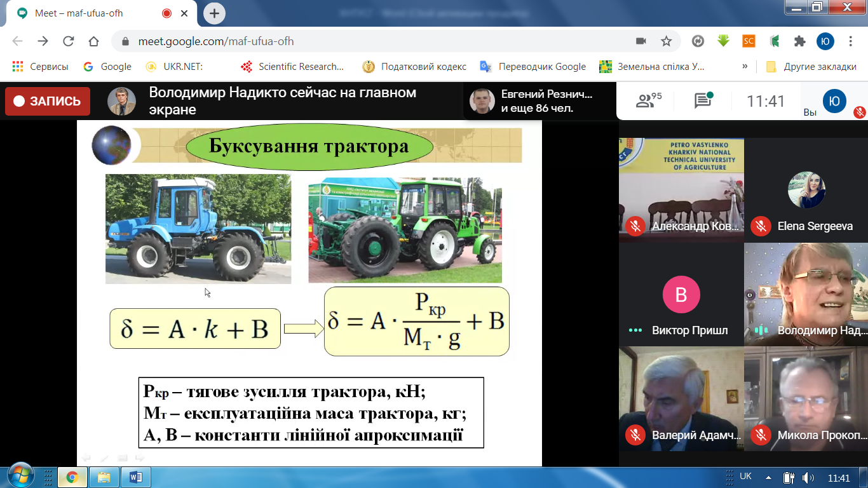Open the Scientific Research bookmark
The width and height of the screenshot is (868, 488).
(x=293, y=67)
